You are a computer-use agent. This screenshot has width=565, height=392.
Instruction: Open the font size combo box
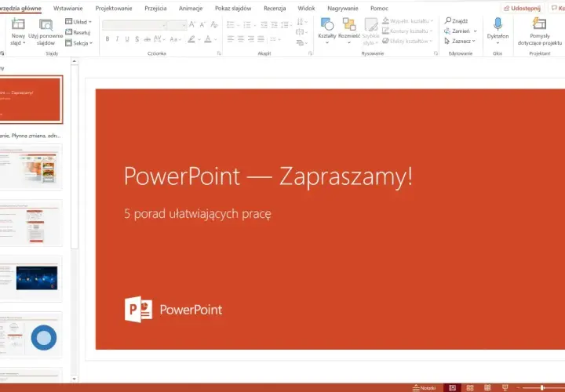(177, 25)
